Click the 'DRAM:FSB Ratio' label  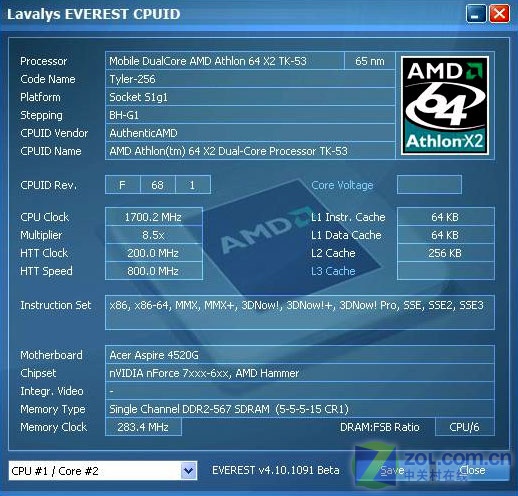coord(380,427)
